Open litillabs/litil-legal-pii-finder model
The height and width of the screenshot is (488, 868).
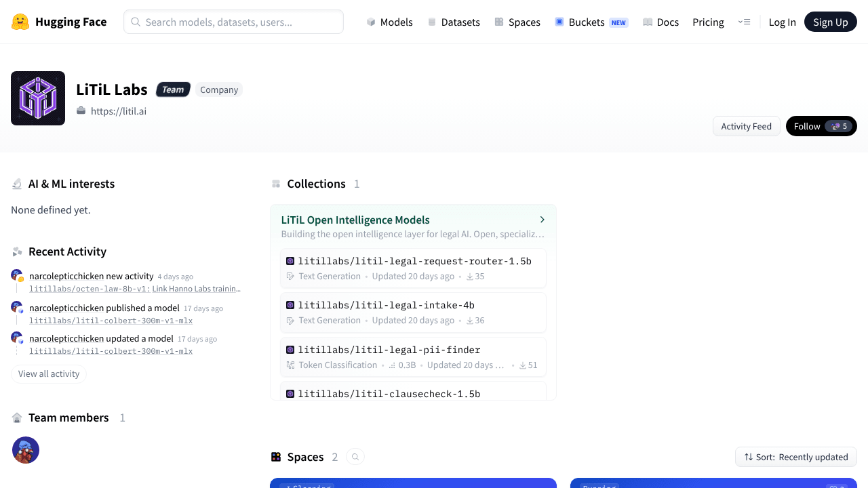click(x=389, y=350)
